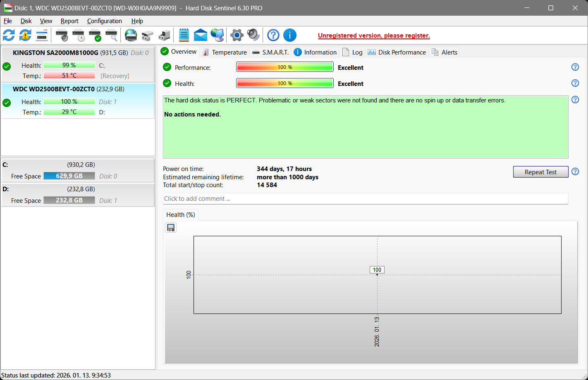588x380 pixels.
Task: Open the report notepad icon
Action: pos(184,35)
